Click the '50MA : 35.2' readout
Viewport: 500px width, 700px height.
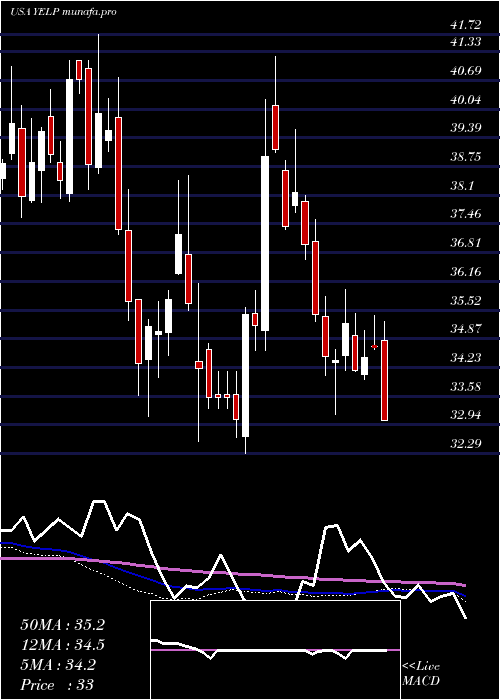[x=62, y=625]
